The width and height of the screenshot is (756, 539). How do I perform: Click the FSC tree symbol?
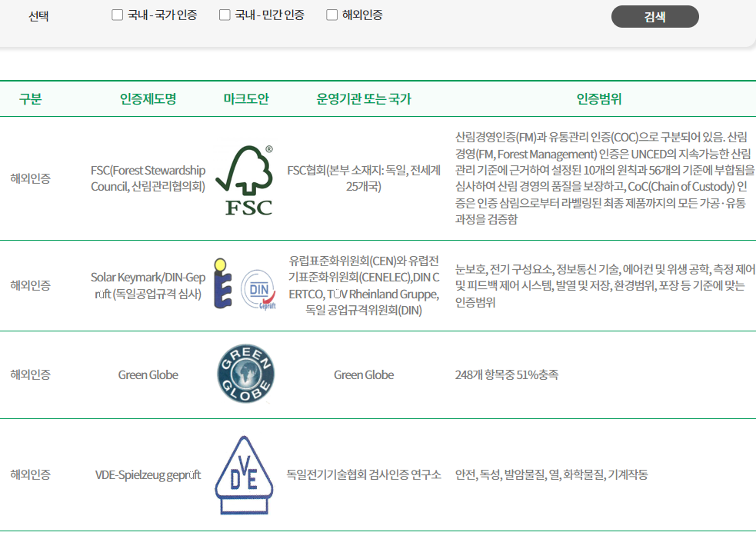(248, 171)
